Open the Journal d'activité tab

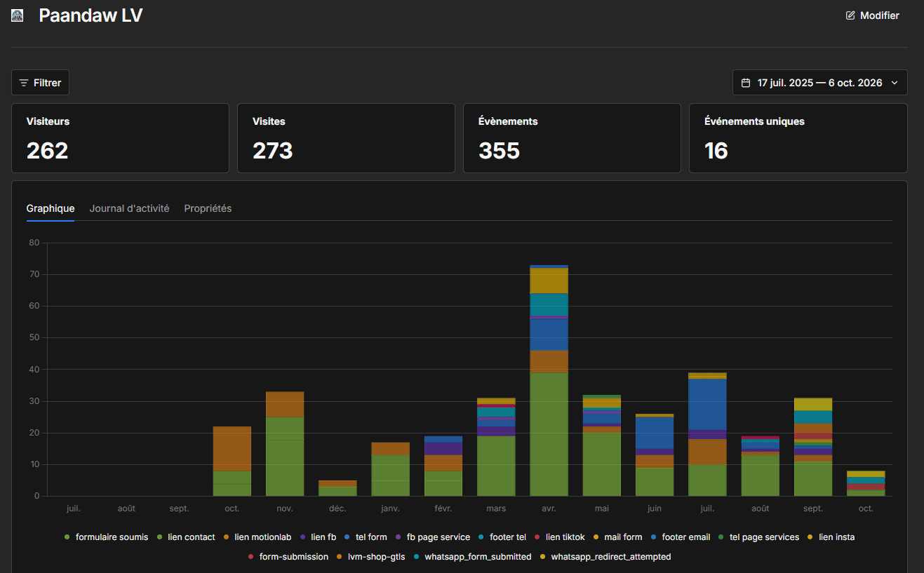129,208
